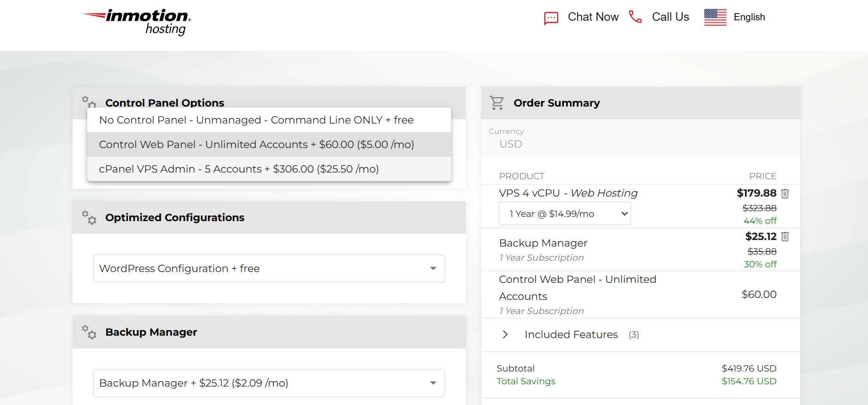The image size is (868, 405).
Task: Click the Backup Manager 1 Year Subscription entry
Action: [x=543, y=249]
